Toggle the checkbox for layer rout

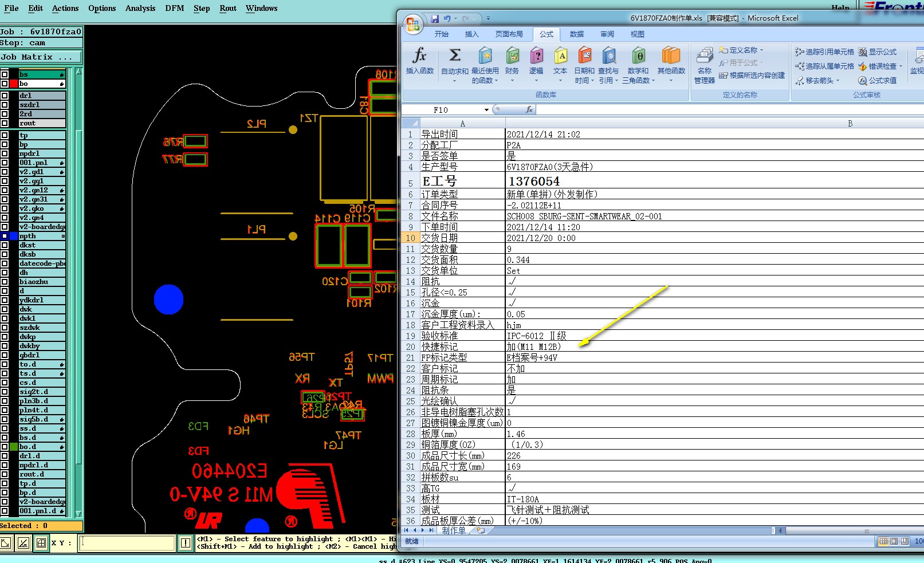pos(5,123)
